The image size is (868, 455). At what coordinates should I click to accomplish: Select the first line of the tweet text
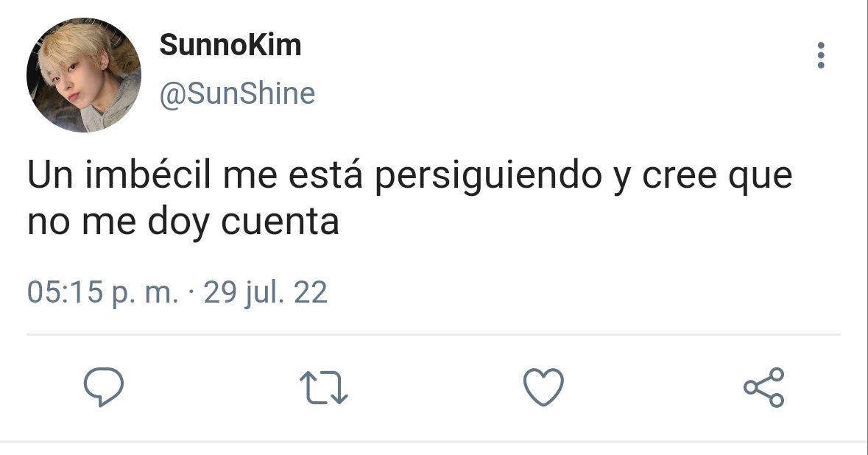pyautogui.click(x=410, y=175)
